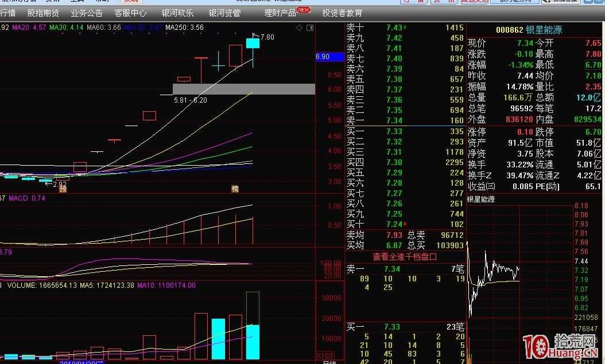
Task: Click the 查看全速千档盘口 link
Action: (404, 257)
